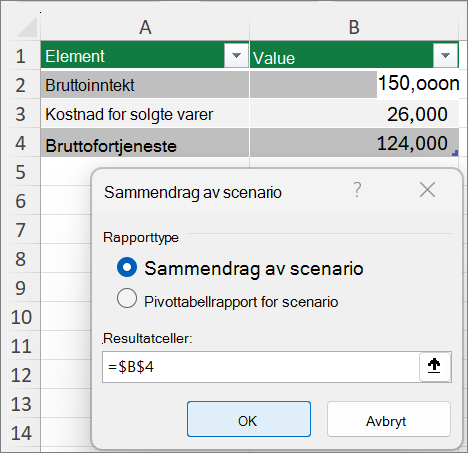Select row 3 header
The width and height of the screenshot is (468, 453).
coord(20,114)
